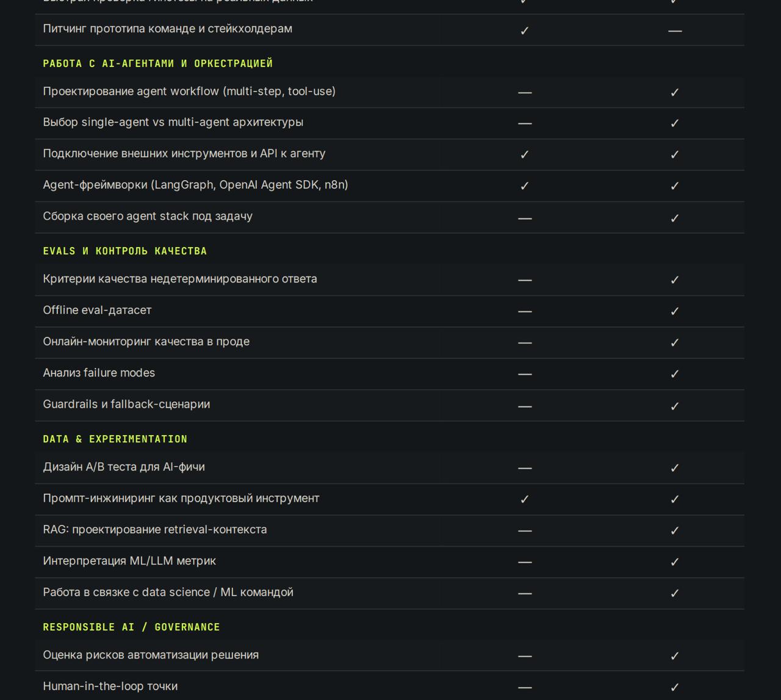Image resolution: width=781 pixels, height=700 pixels.
Task: Click the checkmark for Offline eval-датасет
Action: [675, 311]
